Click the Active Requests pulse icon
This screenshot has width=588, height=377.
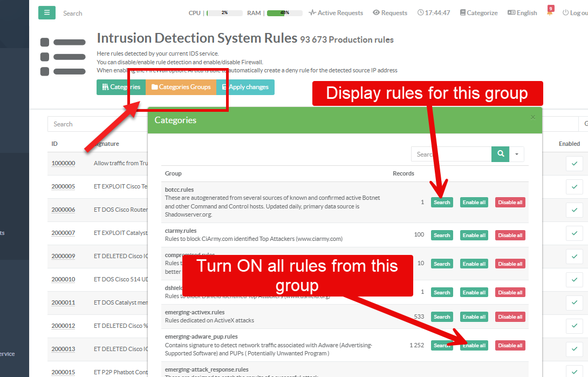point(312,12)
